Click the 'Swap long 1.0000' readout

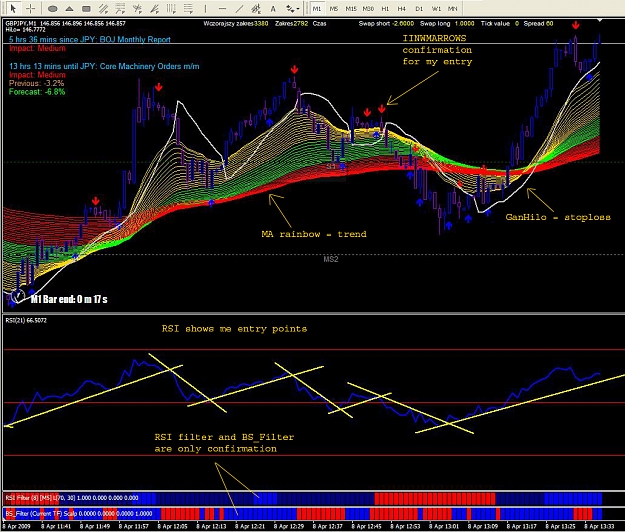point(447,24)
